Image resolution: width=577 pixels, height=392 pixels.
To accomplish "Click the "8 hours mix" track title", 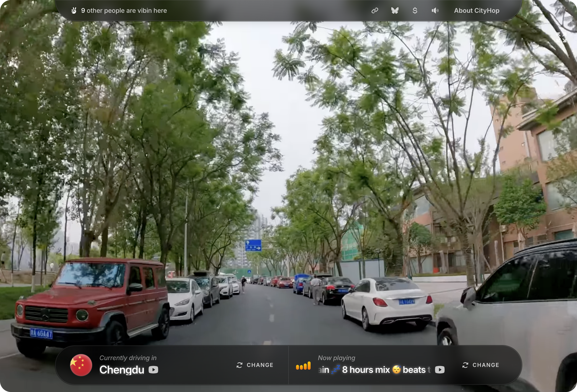I will coord(366,370).
